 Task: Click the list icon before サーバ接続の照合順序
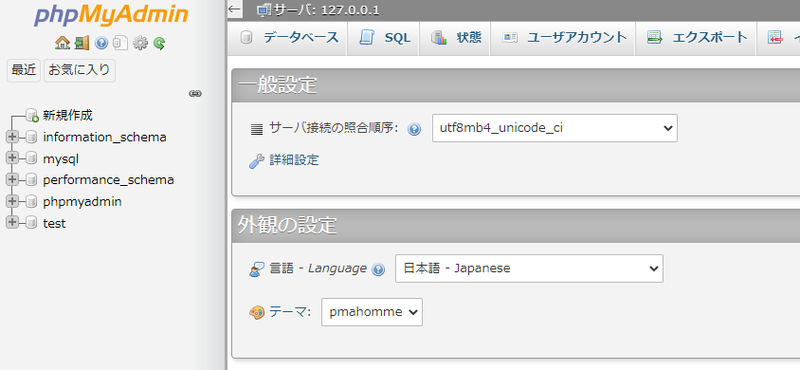257,130
